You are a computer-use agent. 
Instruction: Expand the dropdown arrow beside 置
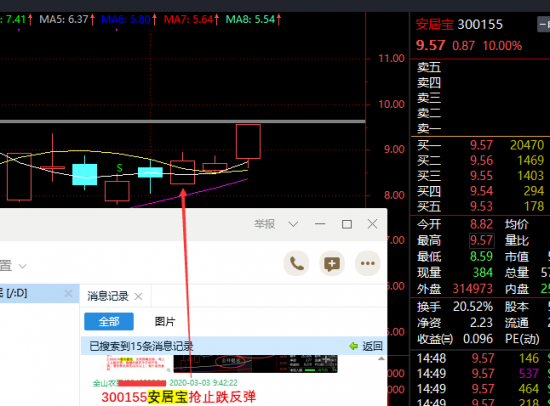(22, 266)
